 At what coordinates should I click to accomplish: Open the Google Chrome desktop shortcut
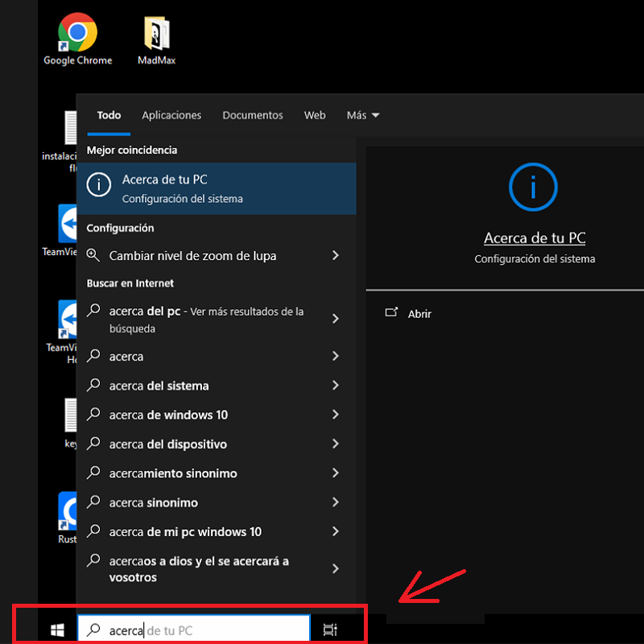77,39
